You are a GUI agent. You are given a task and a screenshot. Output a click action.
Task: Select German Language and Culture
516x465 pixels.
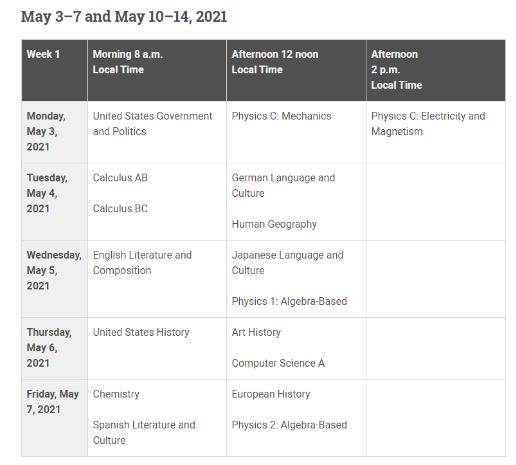283,185
